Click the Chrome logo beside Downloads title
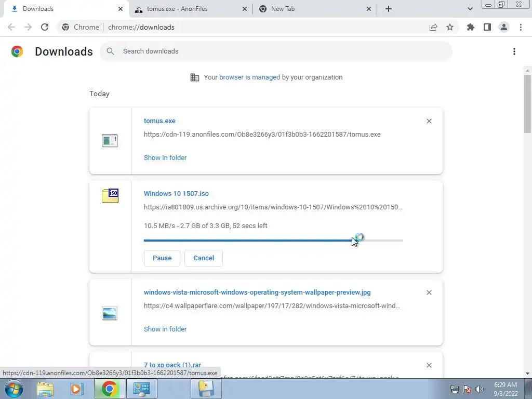 point(17,51)
